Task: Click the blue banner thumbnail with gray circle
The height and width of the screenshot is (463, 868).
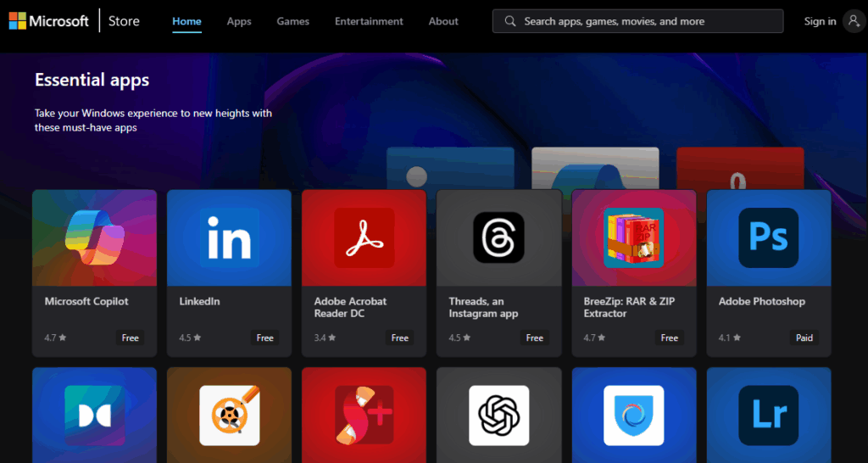Action: pos(451,169)
